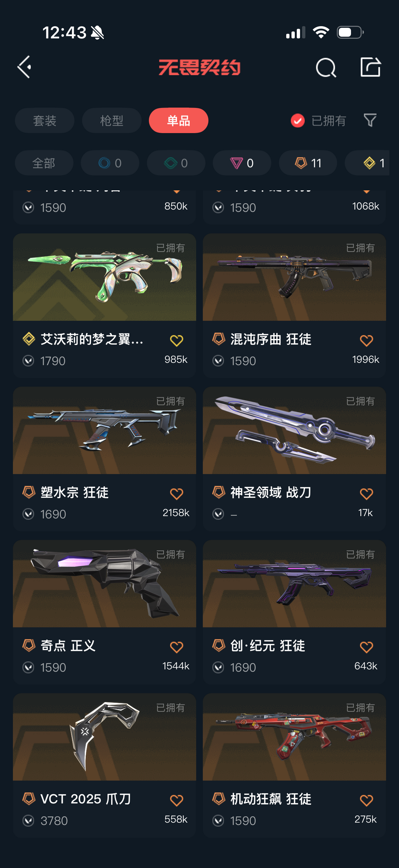Open the search magnifier icon
The image size is (399, 868).
coord(326,68)
